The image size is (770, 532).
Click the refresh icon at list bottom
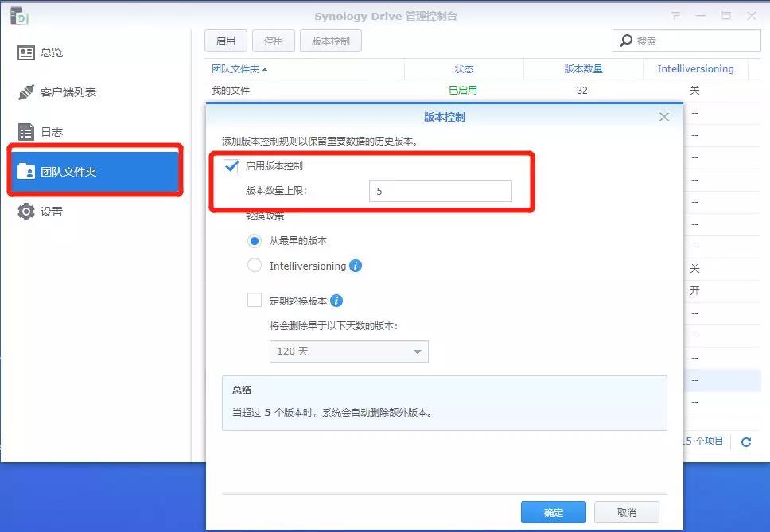[x=746, y=441]
